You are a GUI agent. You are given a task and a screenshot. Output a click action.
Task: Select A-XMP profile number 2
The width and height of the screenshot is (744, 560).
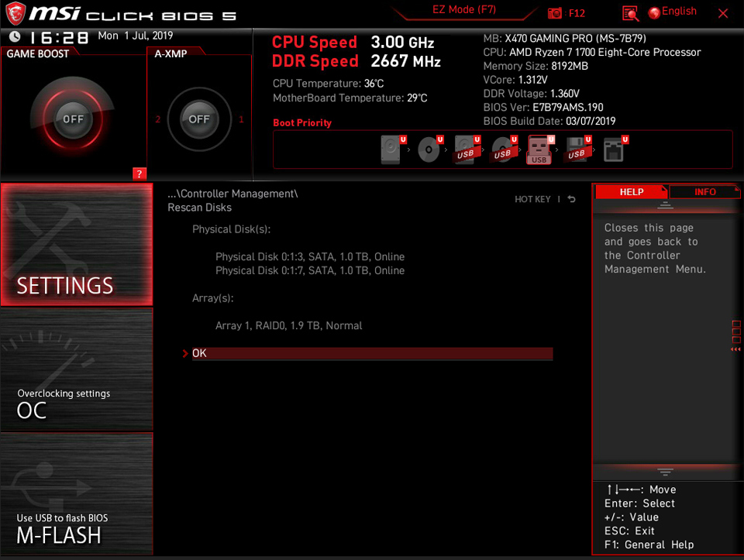click(158, 119)
